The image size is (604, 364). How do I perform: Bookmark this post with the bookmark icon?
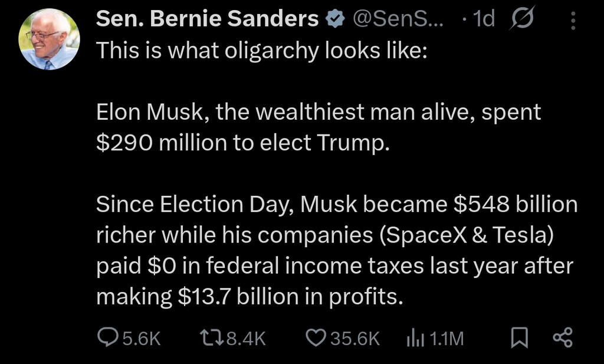point(518,337)
